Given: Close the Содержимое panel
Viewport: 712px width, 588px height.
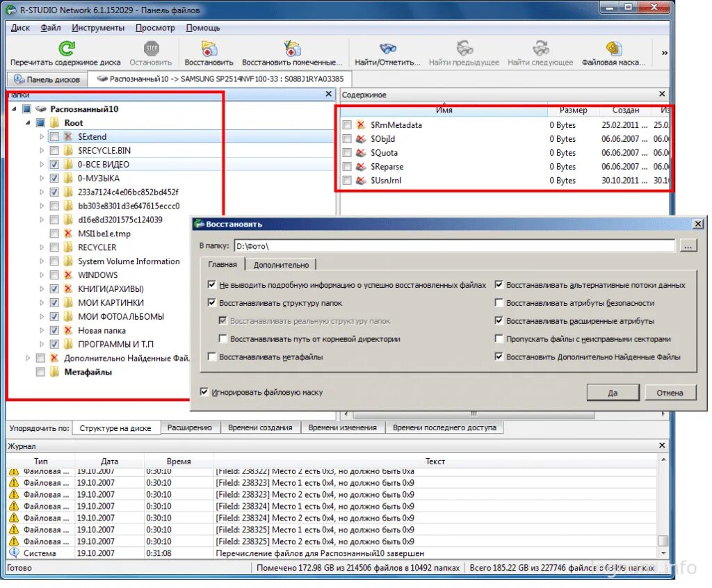Looking at the screenshot, I should (x=662, y=94).
